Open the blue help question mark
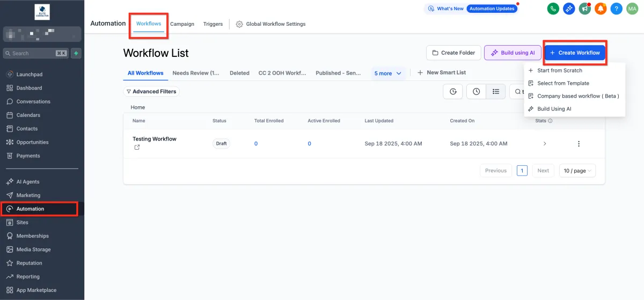The width and height of the screenshot is (644, 300). coord(617,9)
